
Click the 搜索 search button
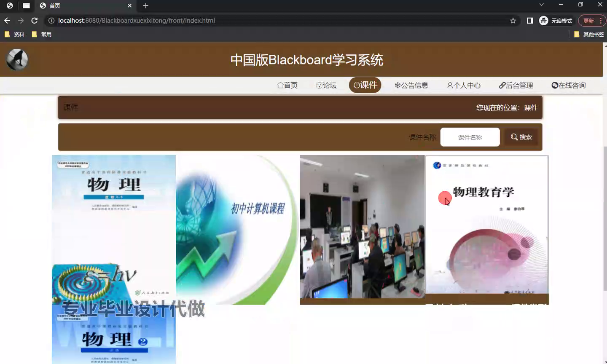pyautogui.click(x=521, y=137)
